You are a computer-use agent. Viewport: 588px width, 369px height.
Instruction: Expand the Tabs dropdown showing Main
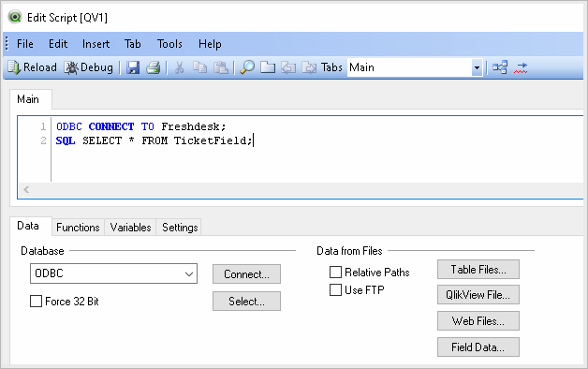(477, 67)
